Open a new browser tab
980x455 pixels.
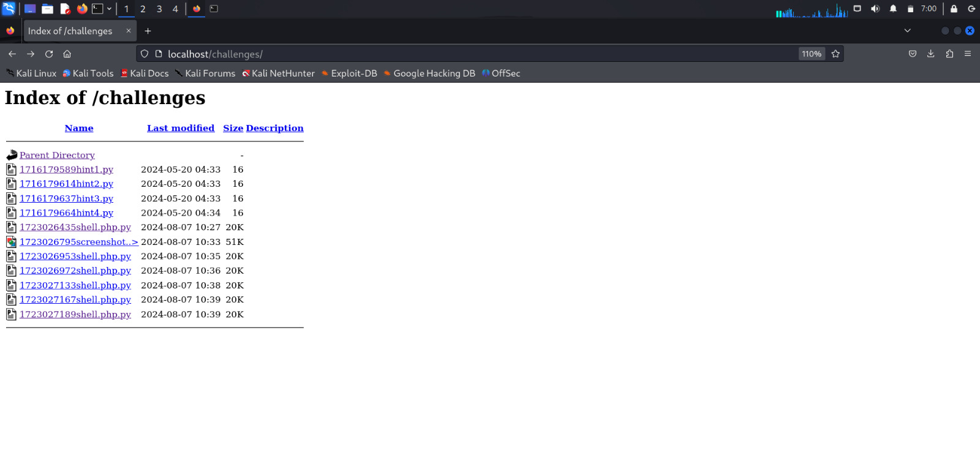[148, 31]
